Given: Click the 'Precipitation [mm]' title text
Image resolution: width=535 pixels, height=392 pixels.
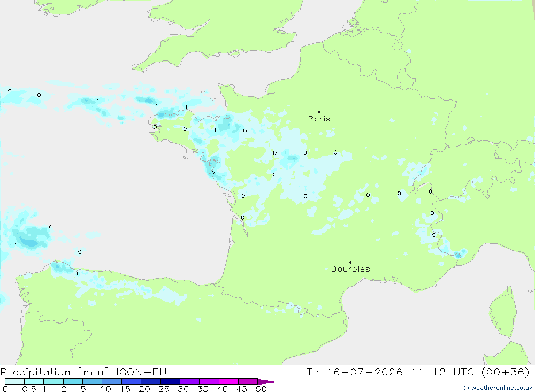Looking at the screenshot, I should 55,372.
